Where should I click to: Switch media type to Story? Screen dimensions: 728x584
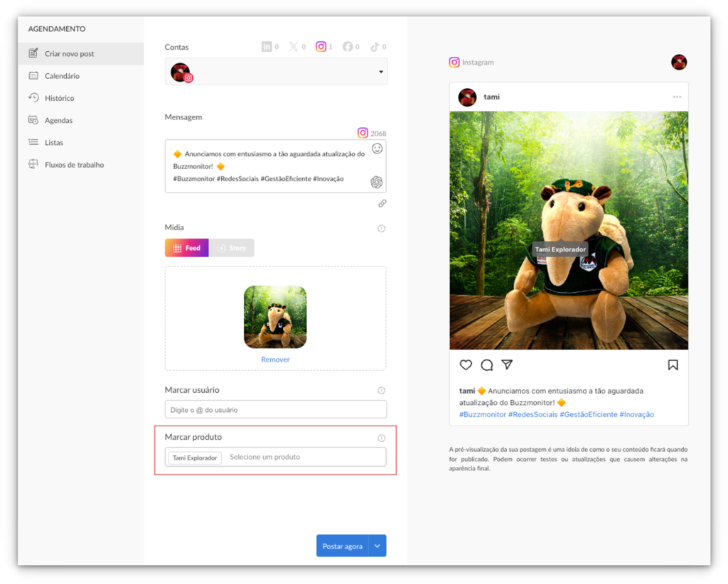tap(232, 248)
